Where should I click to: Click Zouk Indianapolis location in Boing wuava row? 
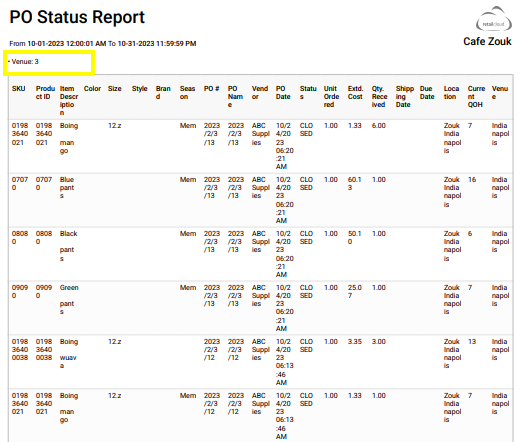(452, 354)
